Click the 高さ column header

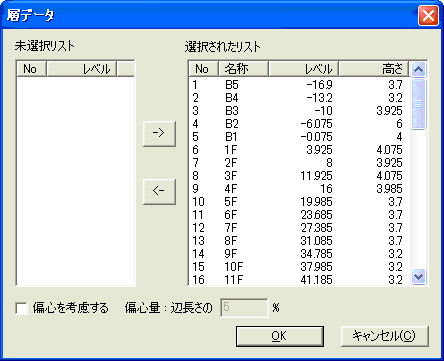tap(374, 69)
